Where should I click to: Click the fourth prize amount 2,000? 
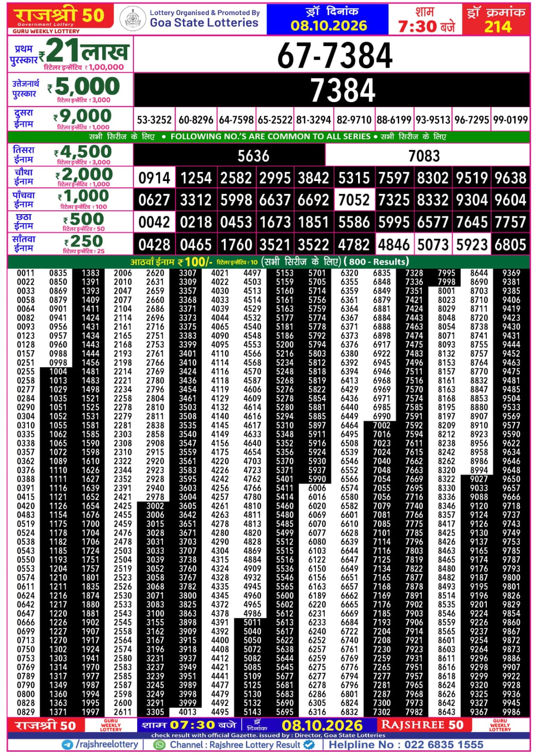[84, 174]
